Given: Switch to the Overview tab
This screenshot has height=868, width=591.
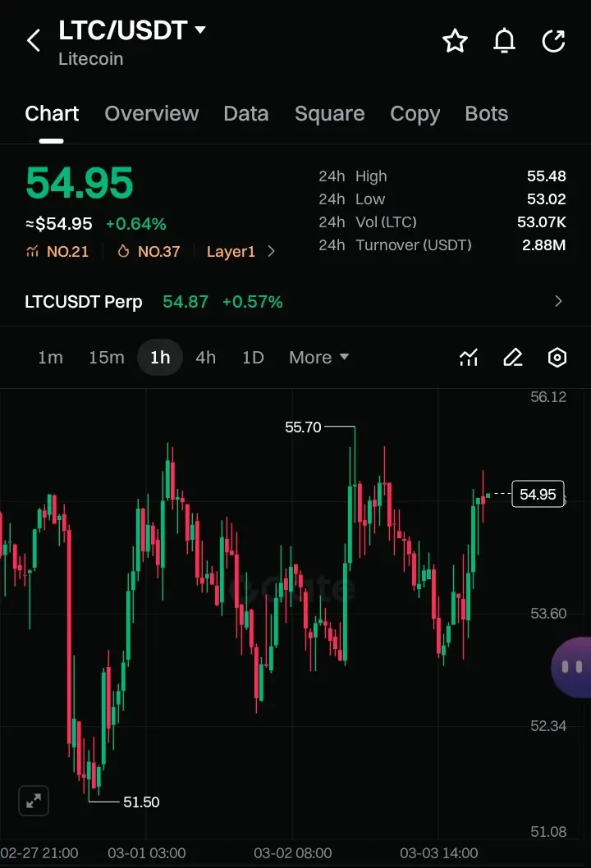Looking at the screenshot, I should tap(151, 113).
